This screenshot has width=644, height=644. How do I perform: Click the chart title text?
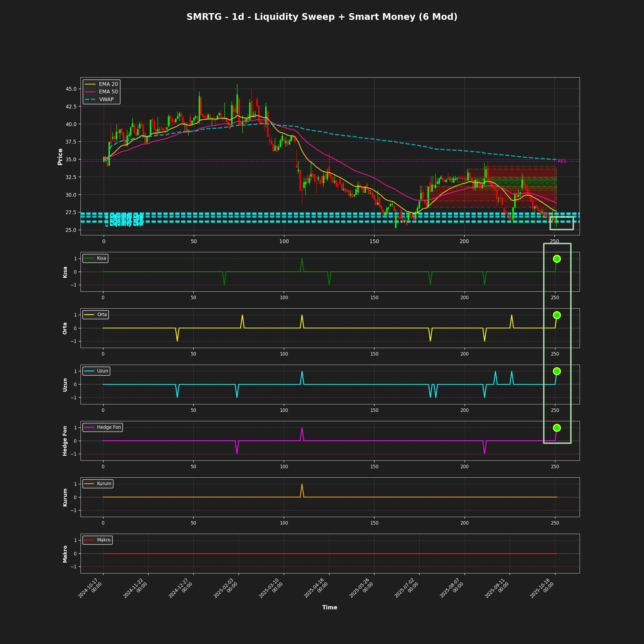[322, 17]
